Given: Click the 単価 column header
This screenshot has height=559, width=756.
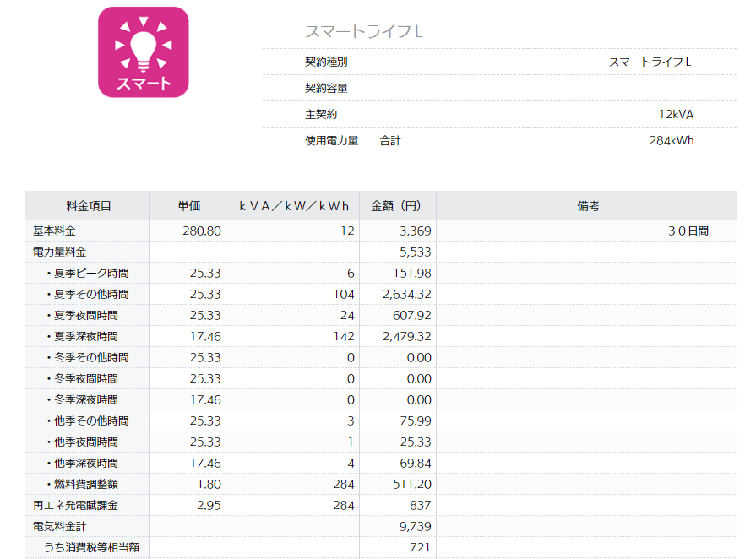Looking at the screenshot, I should tap(188, 206).
